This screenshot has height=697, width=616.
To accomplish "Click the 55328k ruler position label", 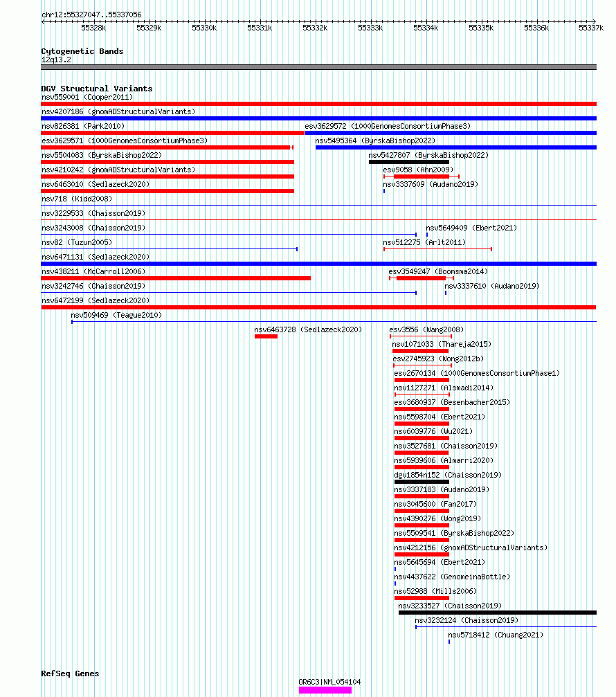I will (93, 28).
